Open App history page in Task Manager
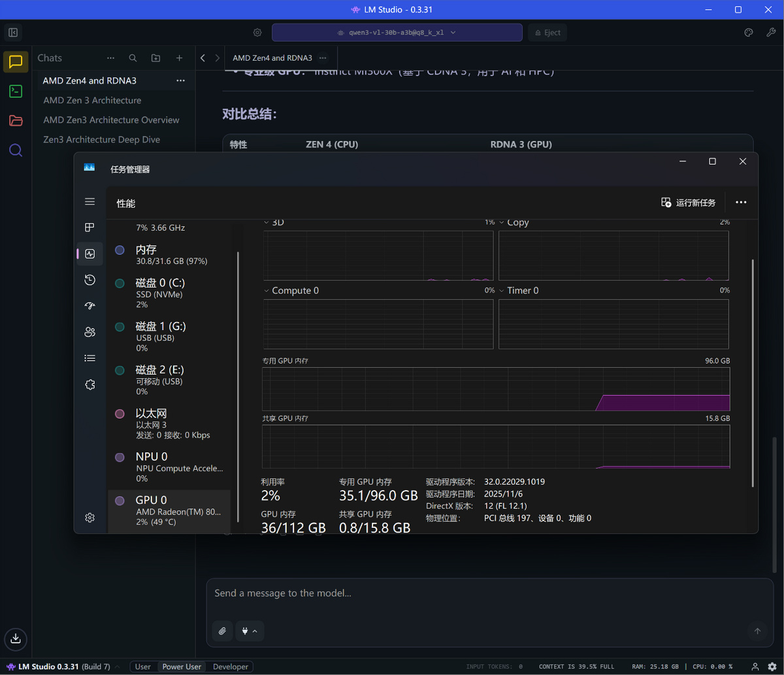Image resolution: width=784 pixels, height=675 pixels. coord(90,280)
